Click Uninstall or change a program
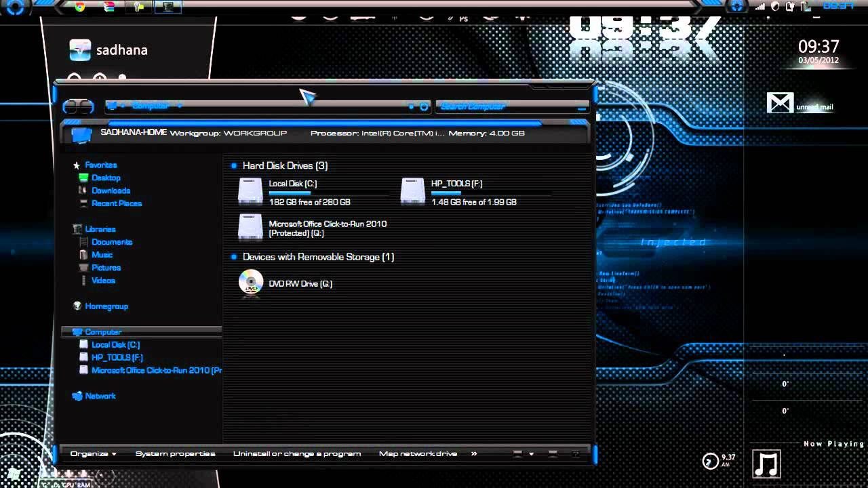Viewport: 868px width, 488px height. point(297,454)
